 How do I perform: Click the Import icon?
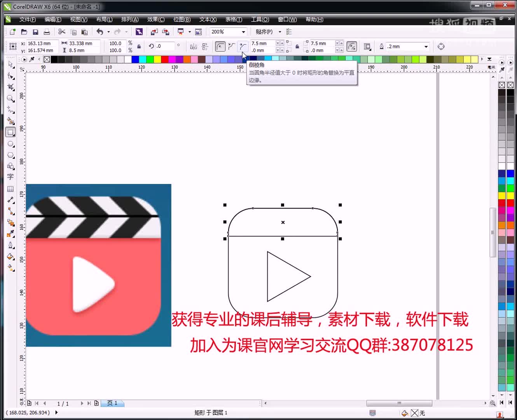point(154,32)
